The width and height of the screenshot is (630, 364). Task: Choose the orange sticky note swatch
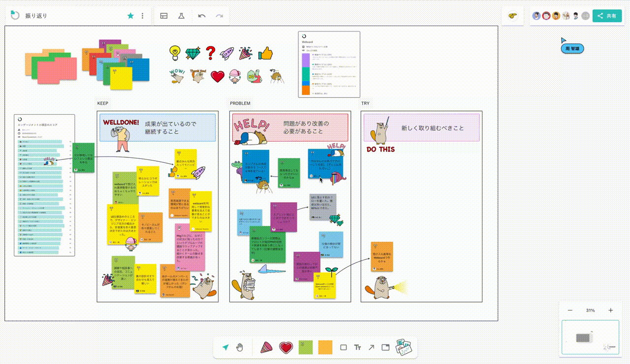325,347
